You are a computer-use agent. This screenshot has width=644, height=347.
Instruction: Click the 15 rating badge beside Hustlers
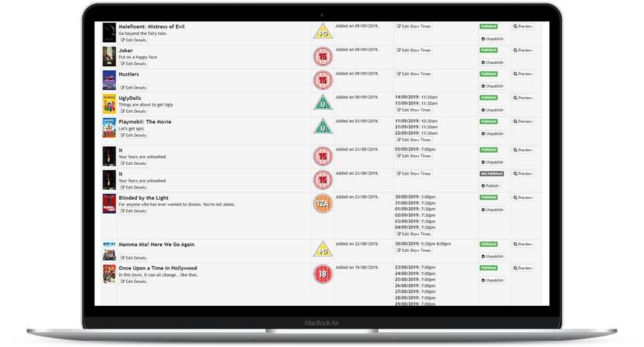pos(322,80)
